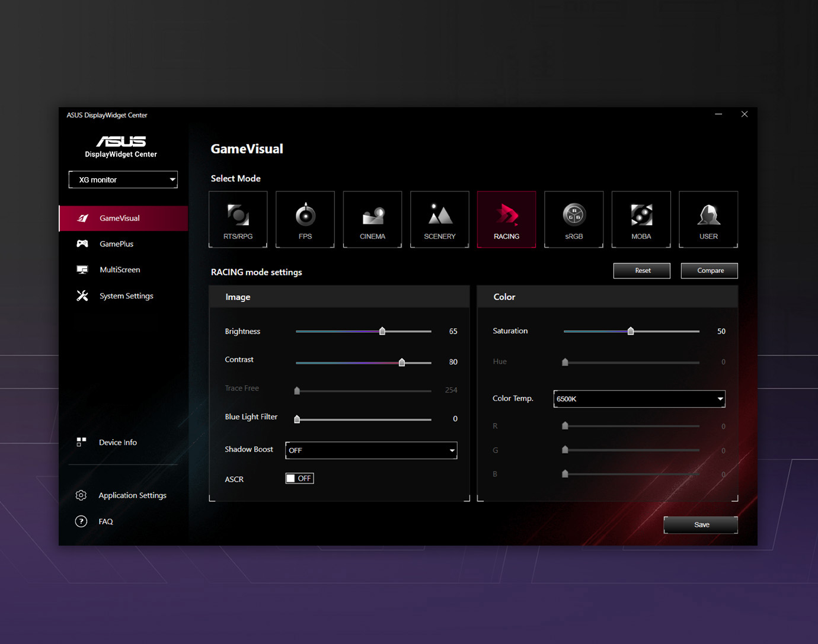The image size is (818, 644).
Task: Select the sRGB mode icon
Action: pyautogui.click(x=574, y=219)
